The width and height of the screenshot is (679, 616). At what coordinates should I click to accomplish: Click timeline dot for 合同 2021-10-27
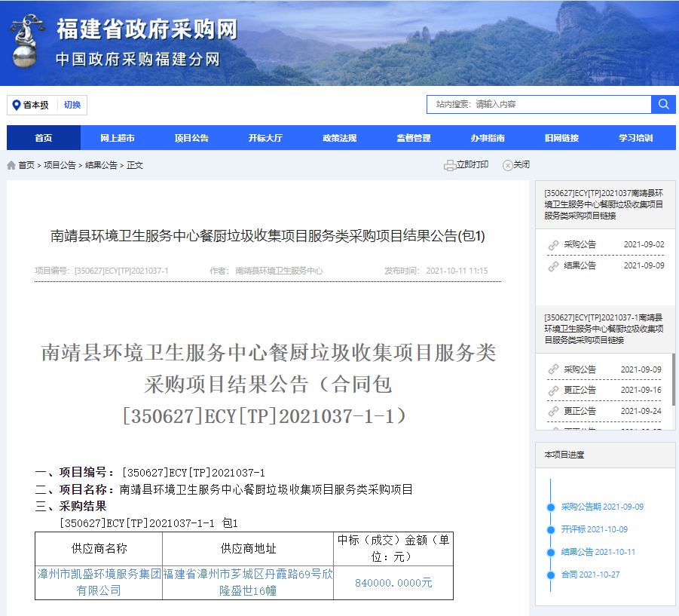tap(551, 575)
